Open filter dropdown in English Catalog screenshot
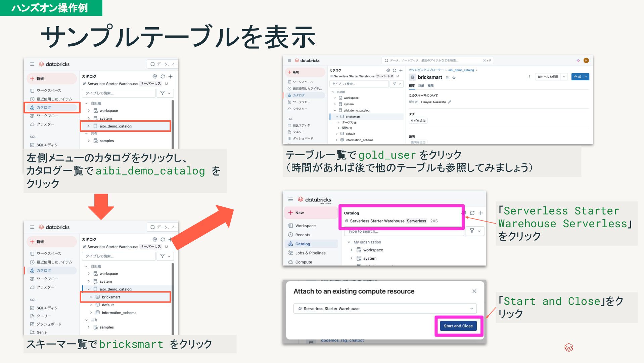This screenshot has width=644, height=363. [x=475, y=231]
